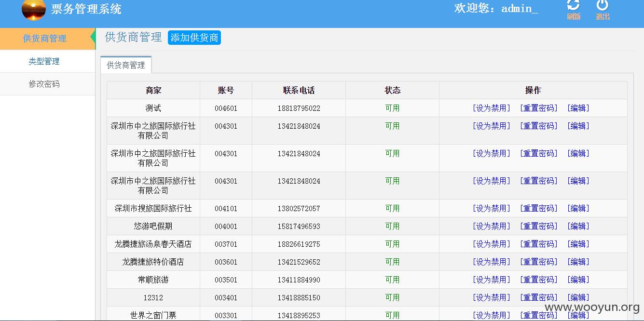Click the 商家 column header
Screen dimensions: 644x321
[153, 90]
